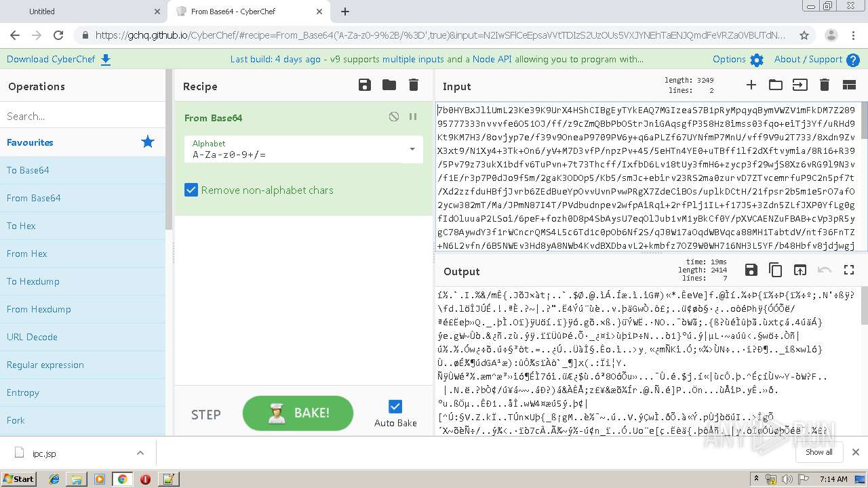Reset pane layout icon
The width and height of the screenshot is (868, 488).
[x=849, y=85]
